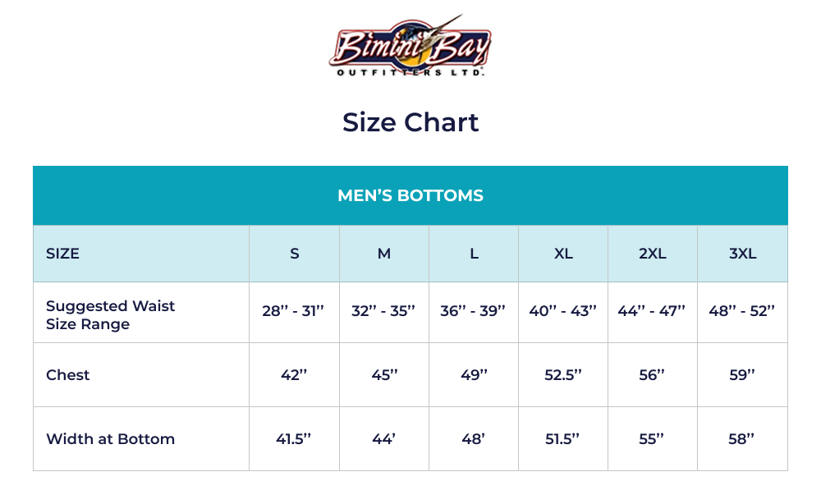821x504 pixels.
Task: Click the SIZE column header
Action: (63, 254)
